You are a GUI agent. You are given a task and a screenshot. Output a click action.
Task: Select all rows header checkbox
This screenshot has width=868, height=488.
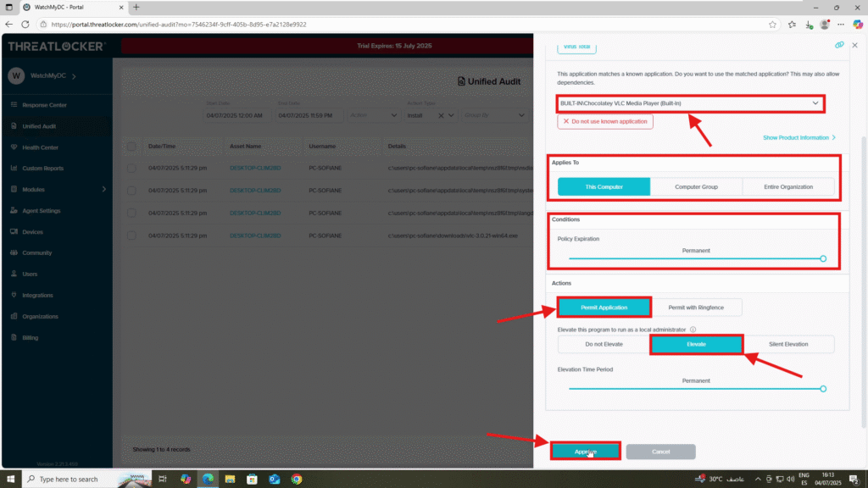(131, 147)
